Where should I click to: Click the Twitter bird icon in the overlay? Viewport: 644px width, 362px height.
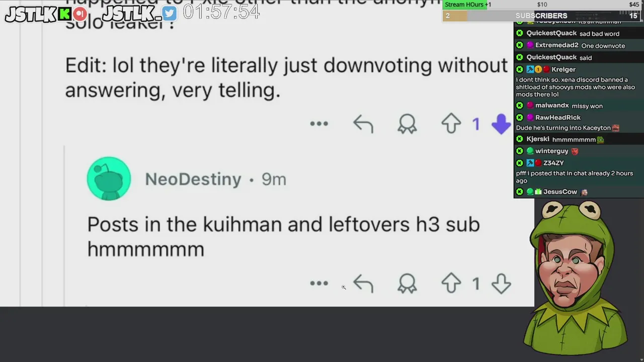coord(170,14)
